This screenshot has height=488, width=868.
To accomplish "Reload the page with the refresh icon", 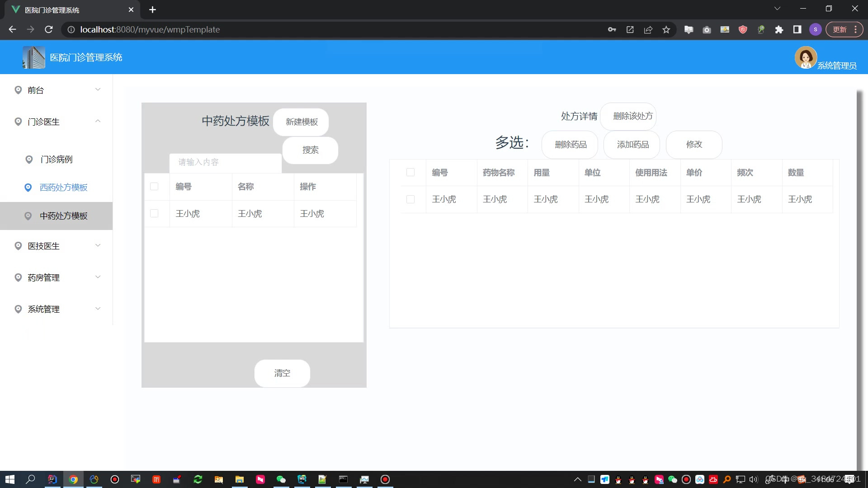I will [49, 30].
